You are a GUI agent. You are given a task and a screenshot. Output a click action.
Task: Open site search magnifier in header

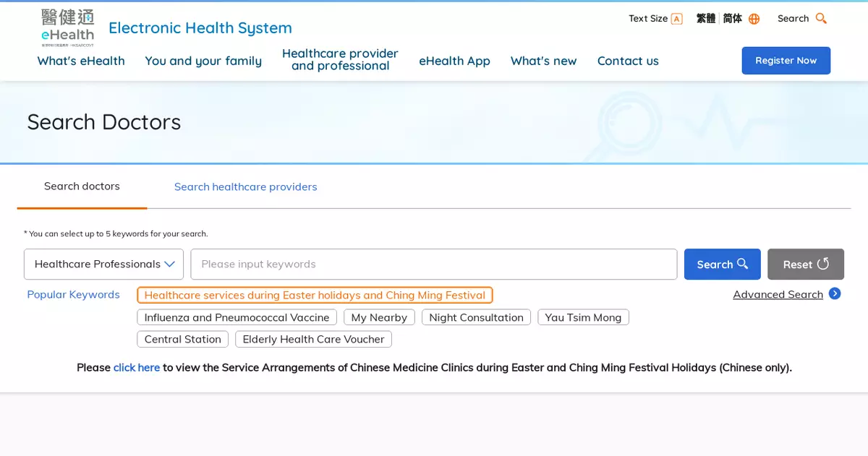pos(820,19)
